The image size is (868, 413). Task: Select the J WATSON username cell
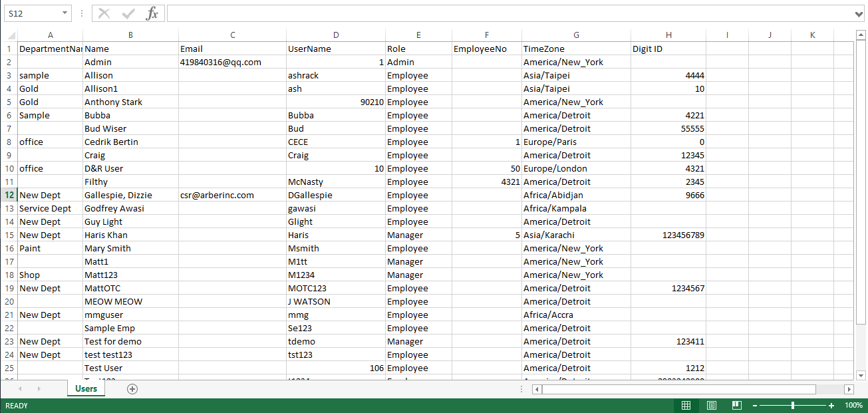point(336,301)
